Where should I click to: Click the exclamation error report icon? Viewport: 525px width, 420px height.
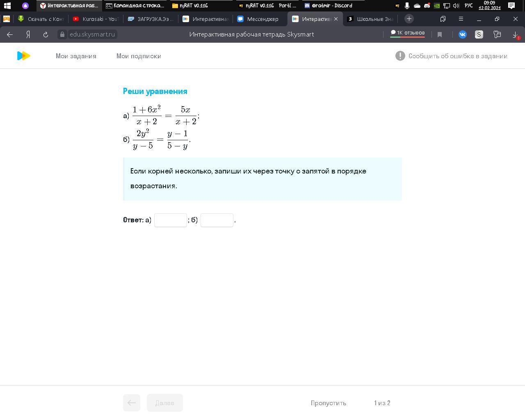(x=400, y=56)
